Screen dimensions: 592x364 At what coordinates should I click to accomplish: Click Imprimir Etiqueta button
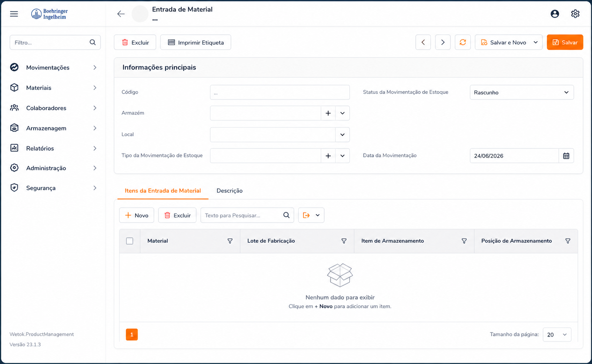pos(195,43)
